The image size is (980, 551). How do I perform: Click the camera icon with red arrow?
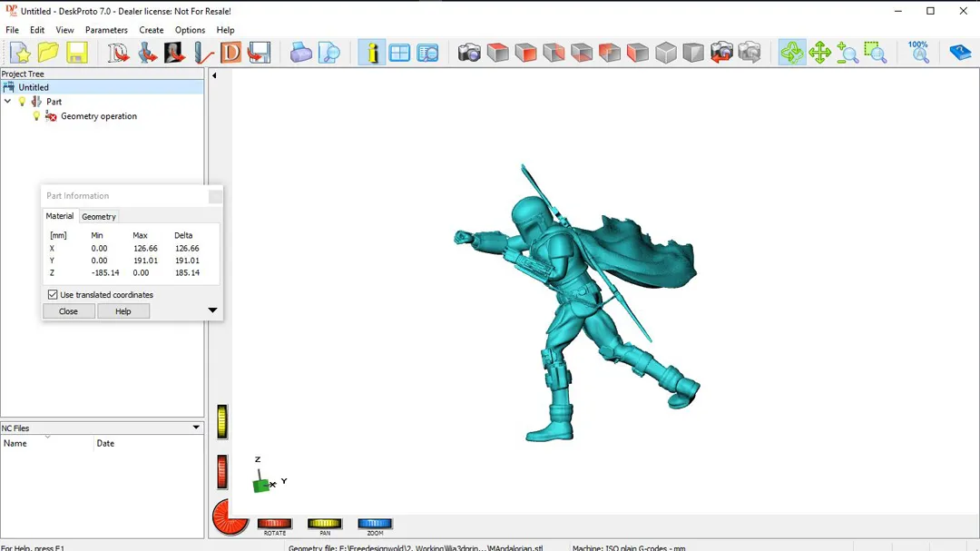point(721,54)
